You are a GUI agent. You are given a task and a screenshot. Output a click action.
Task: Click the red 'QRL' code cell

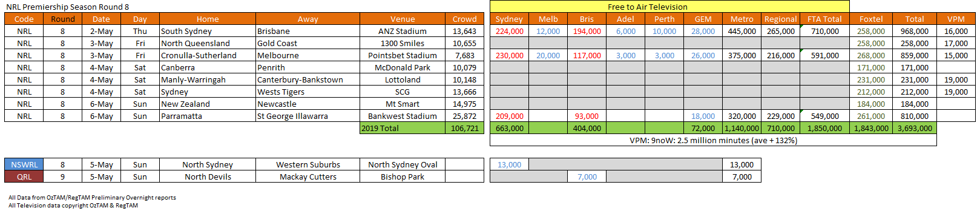(x=24, y=177)
